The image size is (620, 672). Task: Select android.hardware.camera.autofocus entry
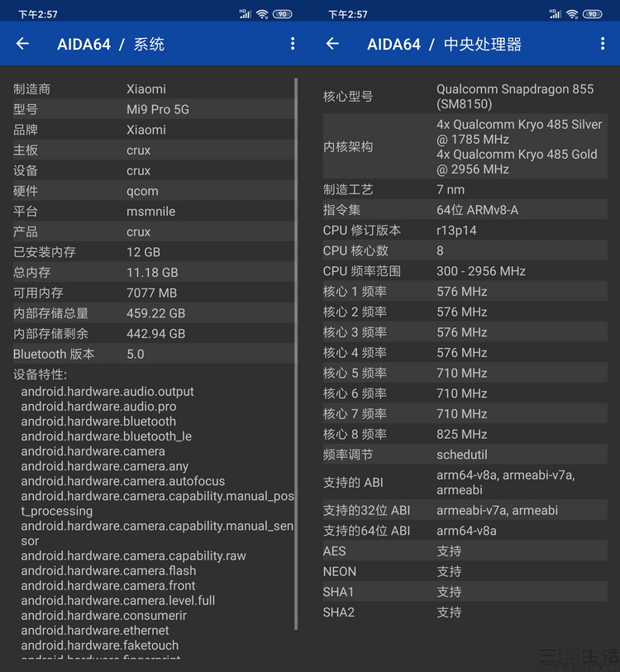coord(123,481)
